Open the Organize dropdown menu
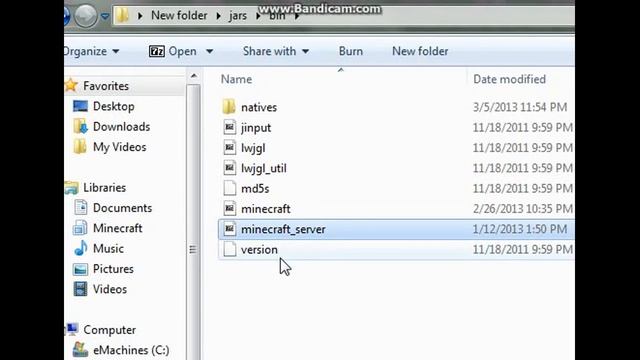The width and height of the screenshot is (640, 360). click(91, 51)
